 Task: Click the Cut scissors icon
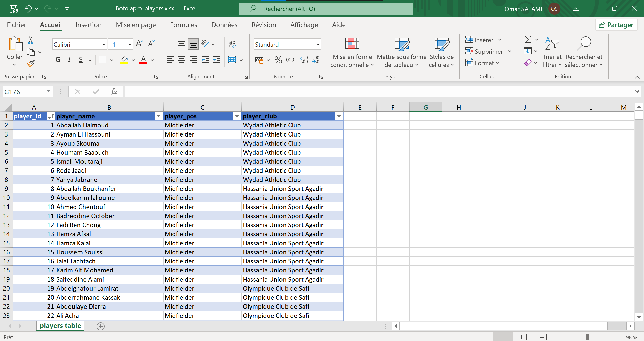(31, 40)
